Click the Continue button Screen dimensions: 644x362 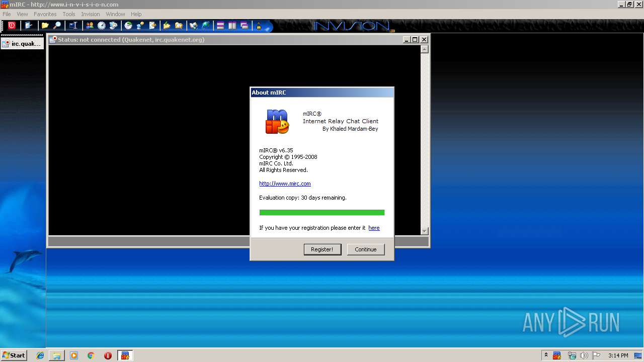point(366,249)
